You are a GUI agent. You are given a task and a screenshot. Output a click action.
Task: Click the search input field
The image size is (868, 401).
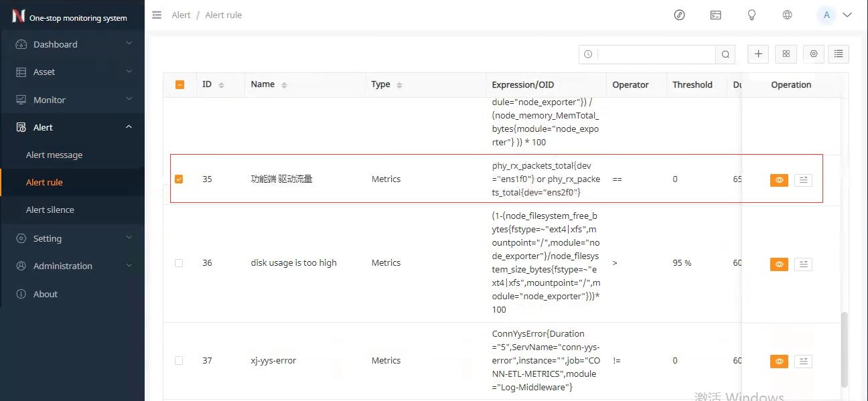655,54
